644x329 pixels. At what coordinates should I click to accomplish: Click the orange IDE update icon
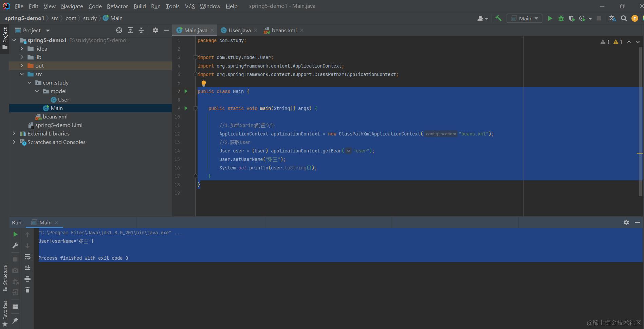[x=635, y=18]
